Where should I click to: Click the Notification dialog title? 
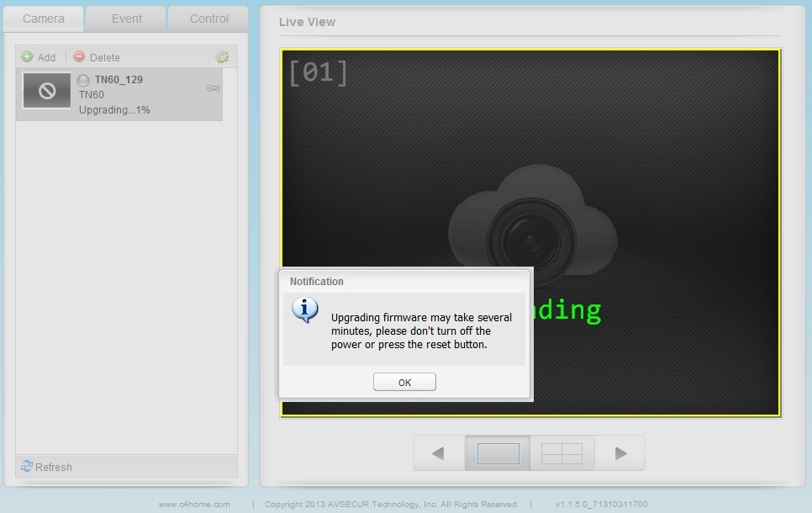click(316, 282)
